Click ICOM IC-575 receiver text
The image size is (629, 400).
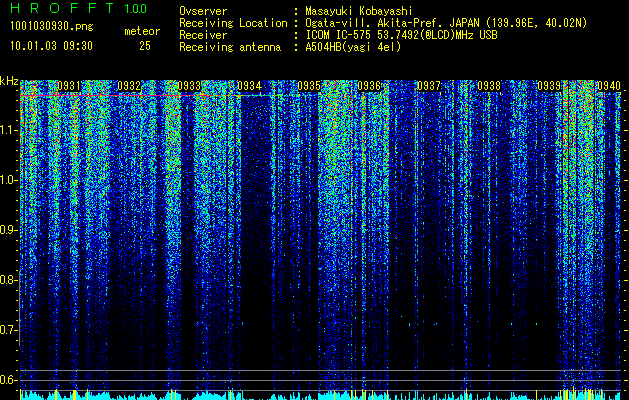[x=401, y=35]
